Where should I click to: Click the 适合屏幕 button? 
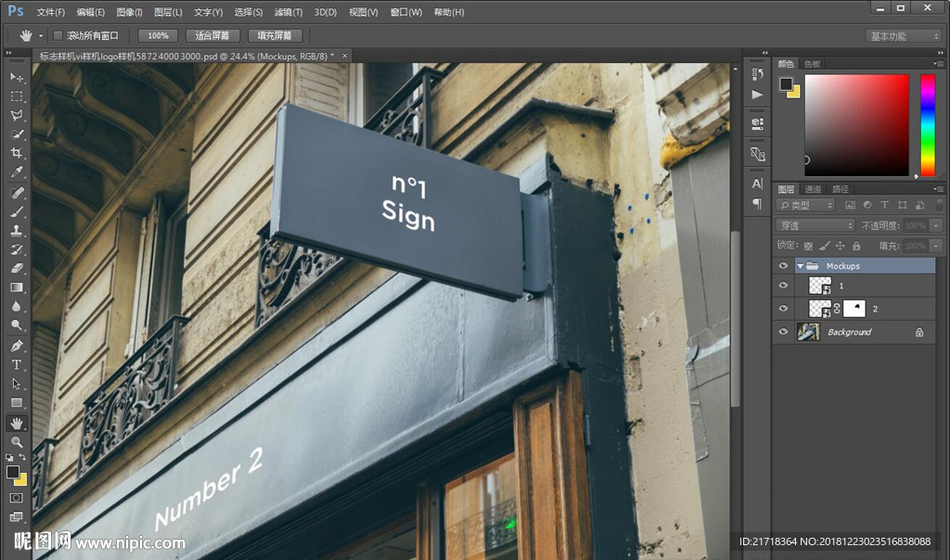pos(212,35)
